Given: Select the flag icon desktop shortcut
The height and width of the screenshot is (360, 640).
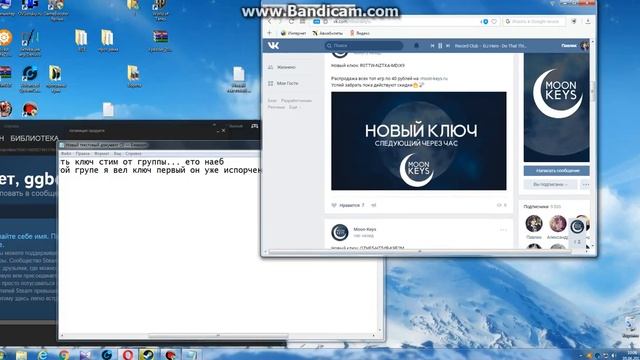Looking at the screenshot, I should pyautogui.click(x=160, y=41).
